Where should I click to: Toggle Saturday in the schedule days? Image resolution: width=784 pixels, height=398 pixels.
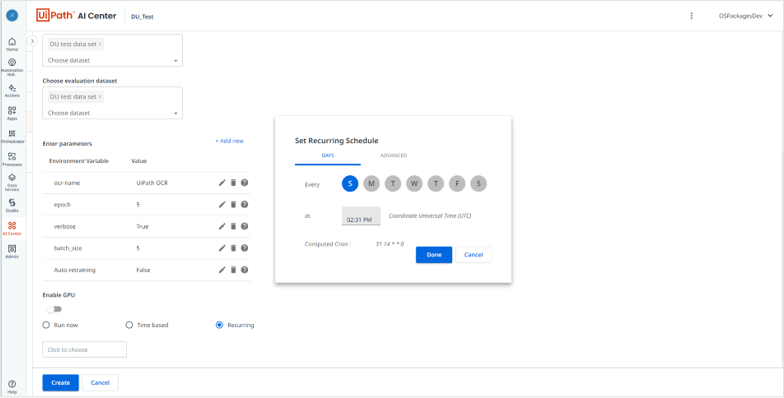pyautogui.click(x=478, y=184)
